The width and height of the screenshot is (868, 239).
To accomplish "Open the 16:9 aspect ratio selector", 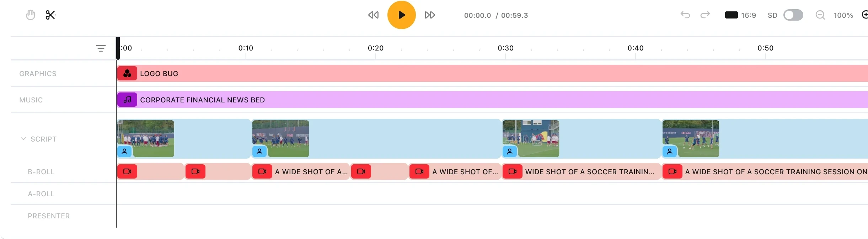I will [x=740, y=15].
